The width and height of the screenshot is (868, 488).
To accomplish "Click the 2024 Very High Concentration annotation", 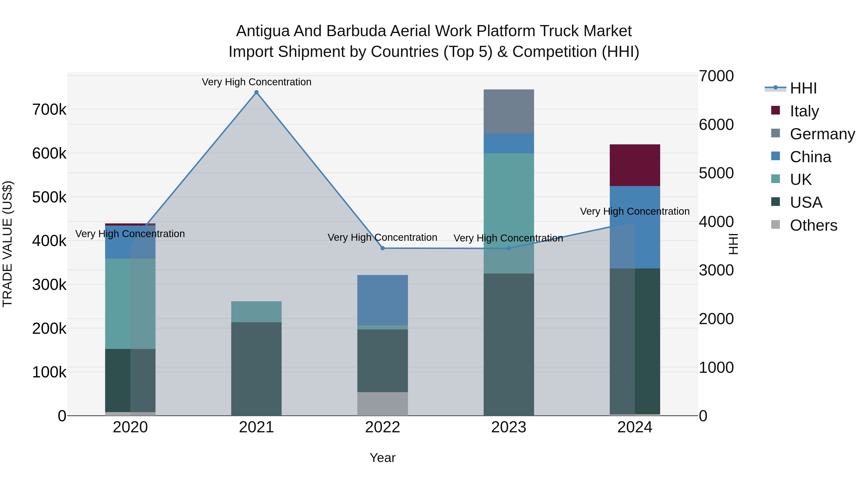I will tap(635, 211).
